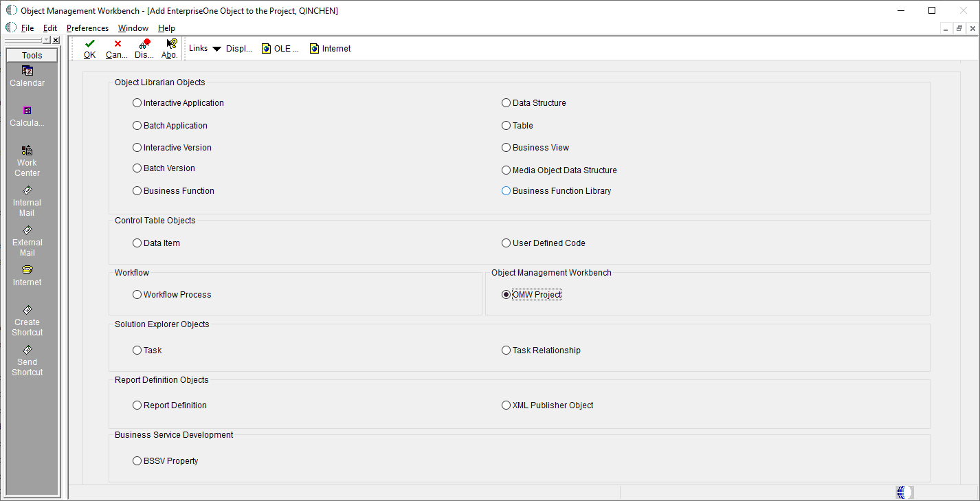The height and width of the screenshot is (501, 980).
Task: Select Media Object Data Structure
Action: coord(506,170)
